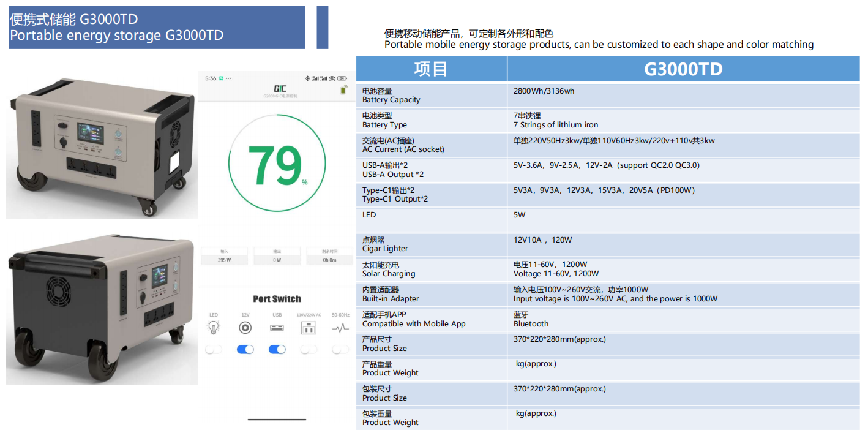Enable the LED toggle switch
The image size is (868, 430).
point(214,349)
